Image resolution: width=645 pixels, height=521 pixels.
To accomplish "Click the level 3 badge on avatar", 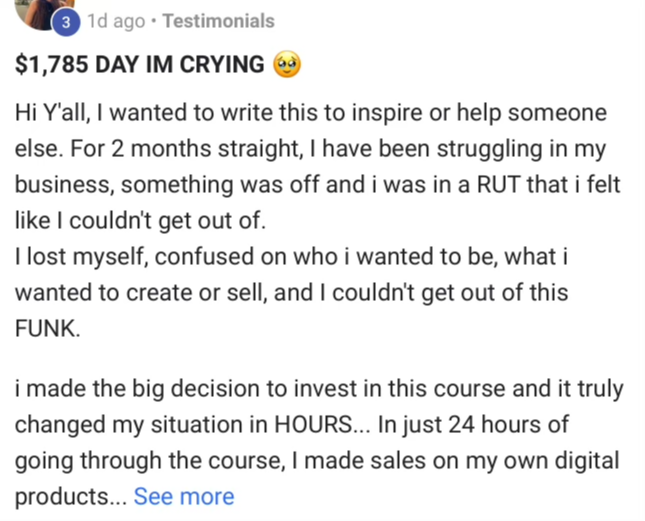I will (x=65, y=21).
